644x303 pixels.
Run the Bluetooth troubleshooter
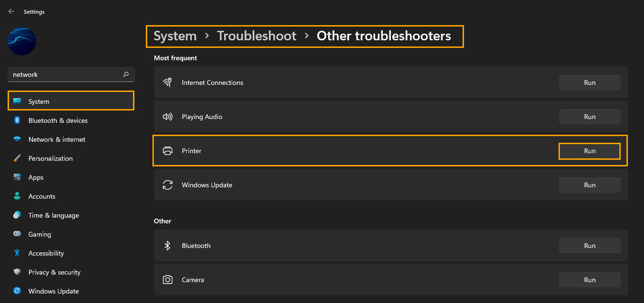coord(589,246)
